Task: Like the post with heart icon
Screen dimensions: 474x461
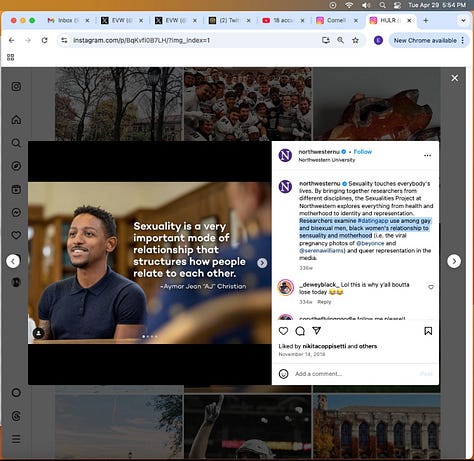Action: click(283, 331)
